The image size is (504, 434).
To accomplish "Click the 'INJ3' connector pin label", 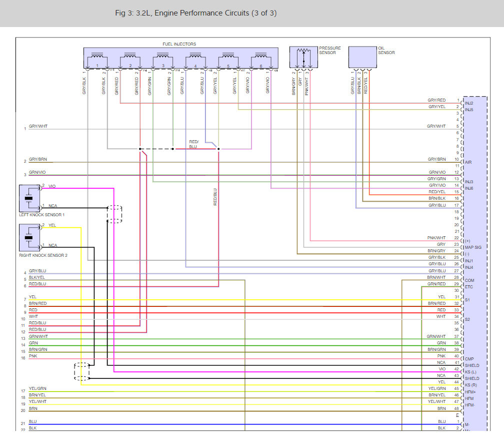I will click(x=469, y=182).
